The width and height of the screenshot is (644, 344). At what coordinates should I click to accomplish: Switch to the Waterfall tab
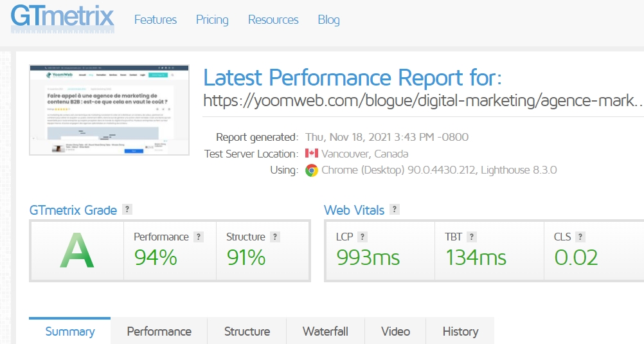point(325,331)
